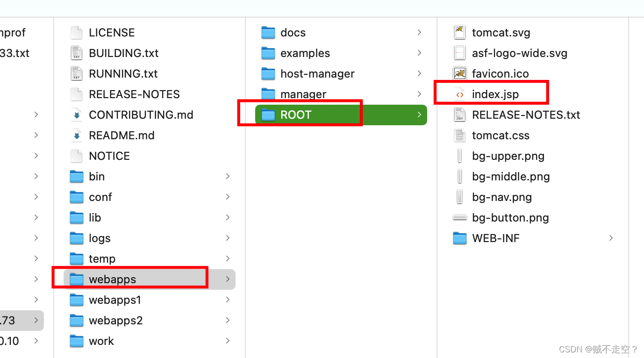Click the LICENSE file icon
The image size is (644, 358).
pos(77,32)
